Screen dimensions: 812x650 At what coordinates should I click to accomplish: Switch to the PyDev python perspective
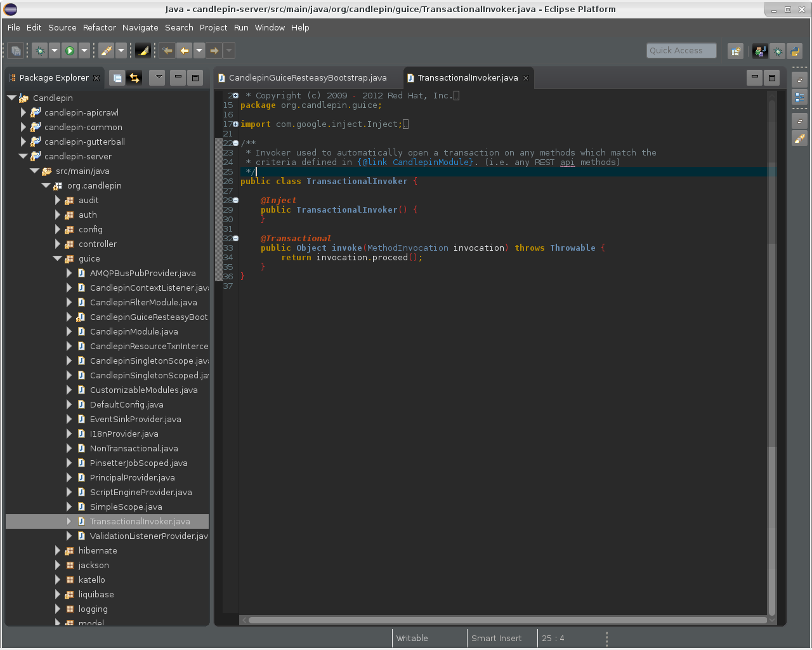[795, 51]
